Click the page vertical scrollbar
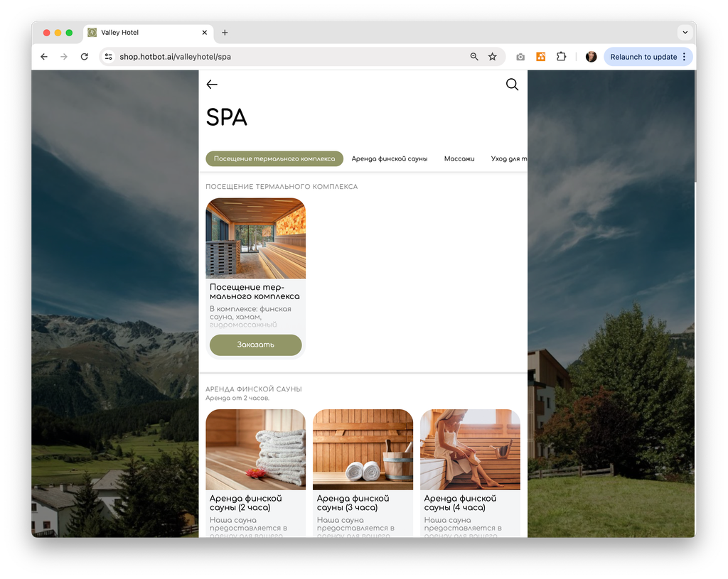Image resolution: width=728 pixels, height=579 pixels. click(x=695, y=126)
